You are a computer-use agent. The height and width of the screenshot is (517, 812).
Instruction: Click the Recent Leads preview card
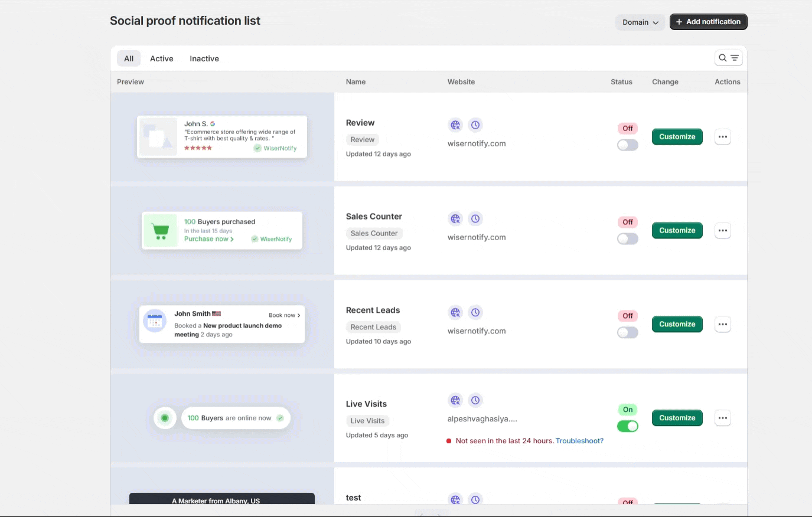(222, 324)
